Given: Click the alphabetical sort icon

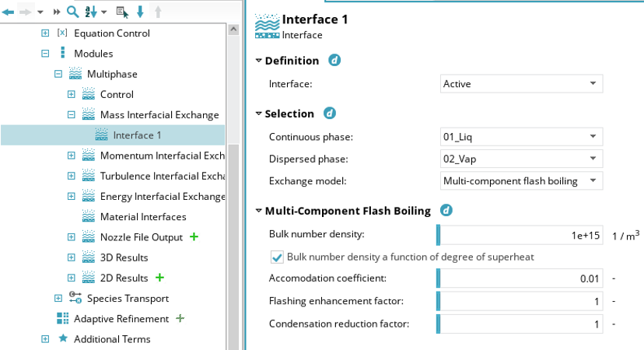Looking at the screenshot, I should 92,12.
